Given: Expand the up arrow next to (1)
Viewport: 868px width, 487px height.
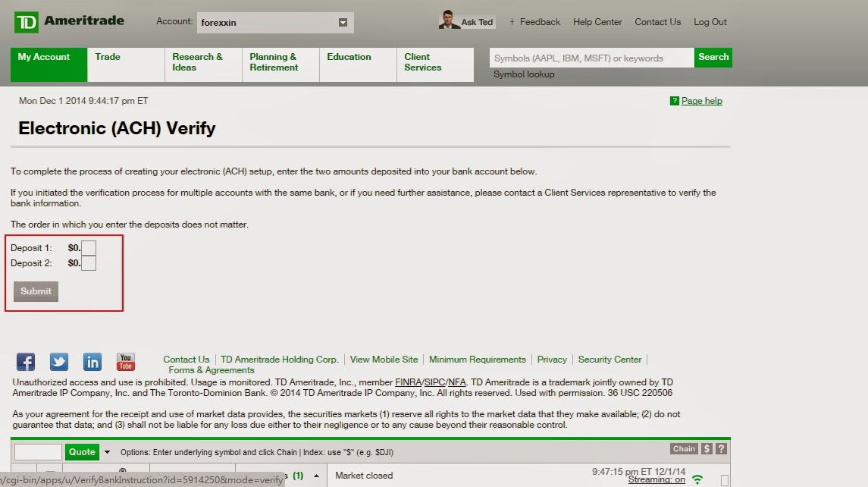Looking at the screenshot, I should pos(316,476).
